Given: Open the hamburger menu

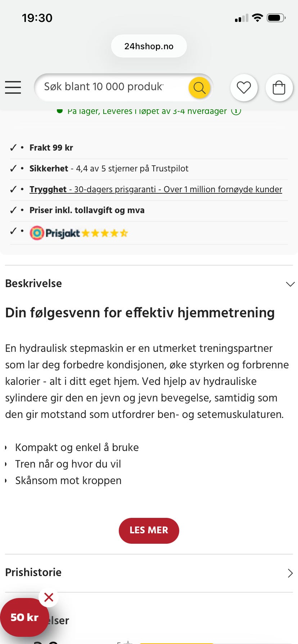Looking at the screenshot, I should pos(13,87).
